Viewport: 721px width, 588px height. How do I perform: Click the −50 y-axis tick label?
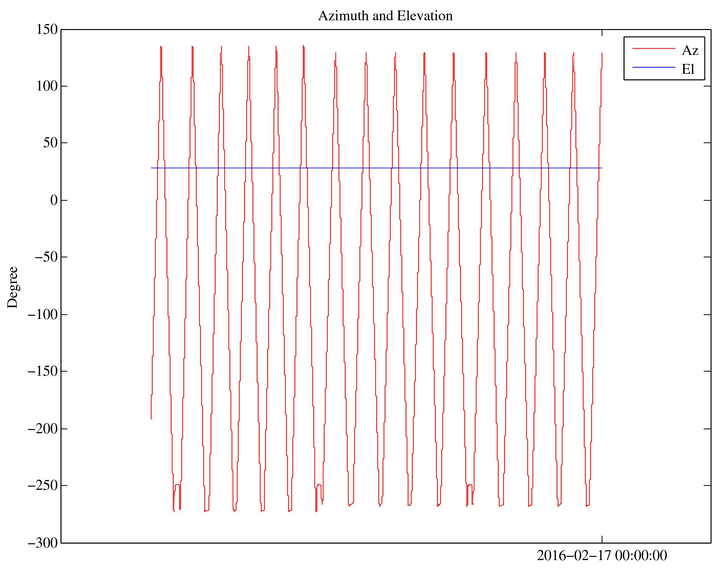pyautogui.click(x=46, y=257)
